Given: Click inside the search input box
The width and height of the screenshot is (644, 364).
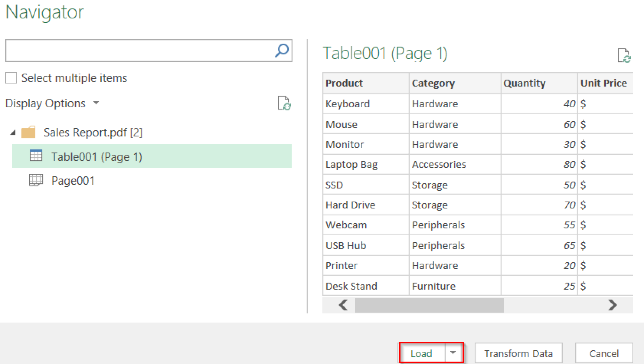Looking at the screenshot, I should (x=135, y=50).
